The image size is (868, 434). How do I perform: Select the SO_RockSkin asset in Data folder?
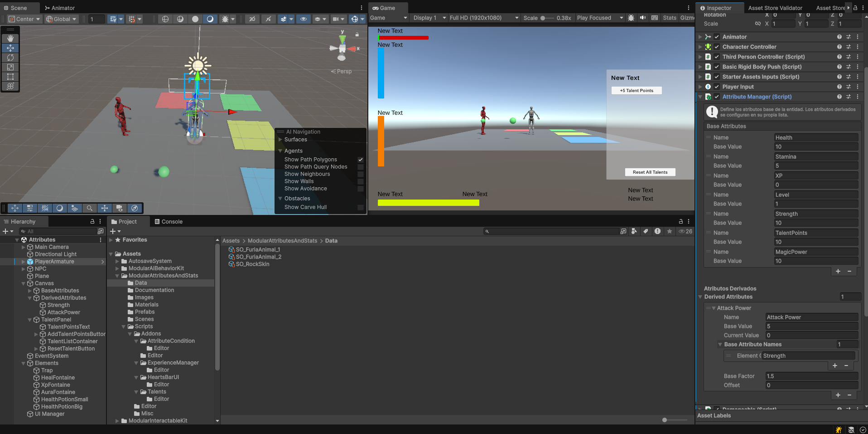252,264
